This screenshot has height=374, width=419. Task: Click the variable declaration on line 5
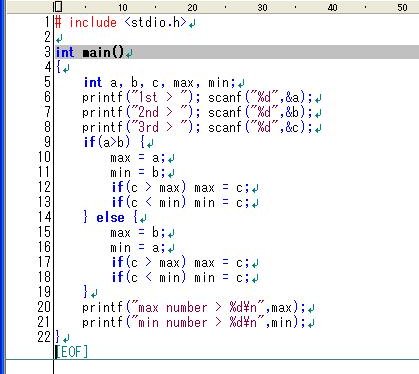pyautogui.click(x=160, y=82)
